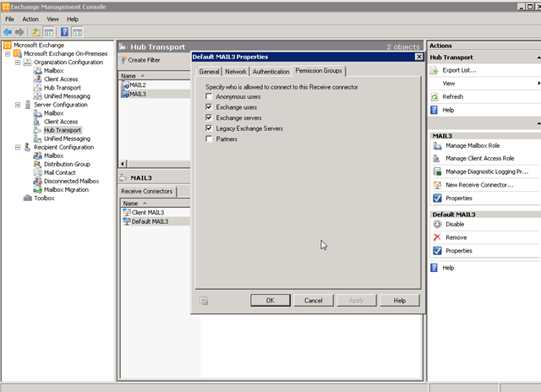The height and width of the screenshot is (392, 541).
Task: Sort the Receive Connectors Name column
Action: point(156,204)
